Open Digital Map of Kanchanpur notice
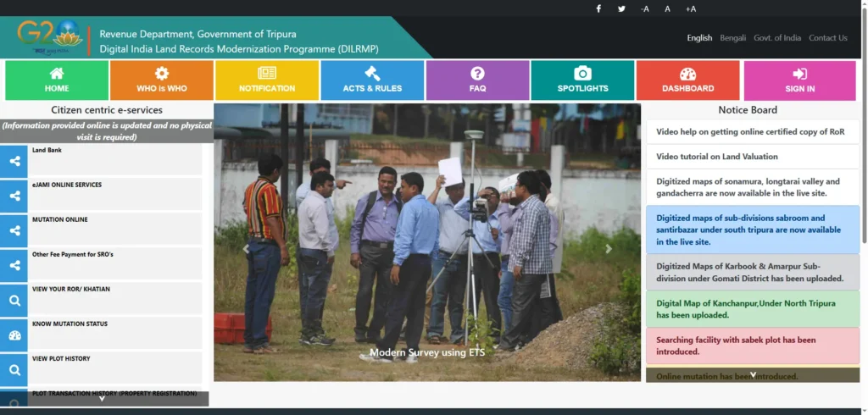 [753, 309]
